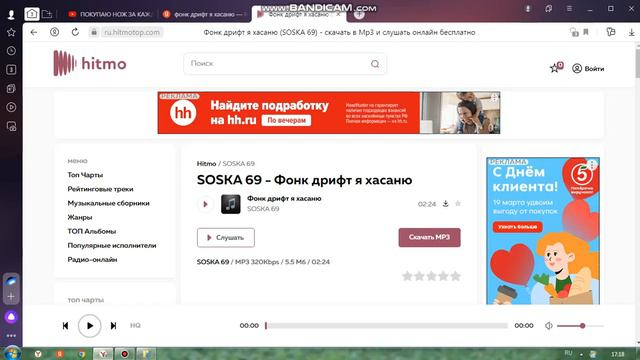The width and height of the screenshot is (640, 360).
Task: Open sidebar plus add icon
Action: 11,296
